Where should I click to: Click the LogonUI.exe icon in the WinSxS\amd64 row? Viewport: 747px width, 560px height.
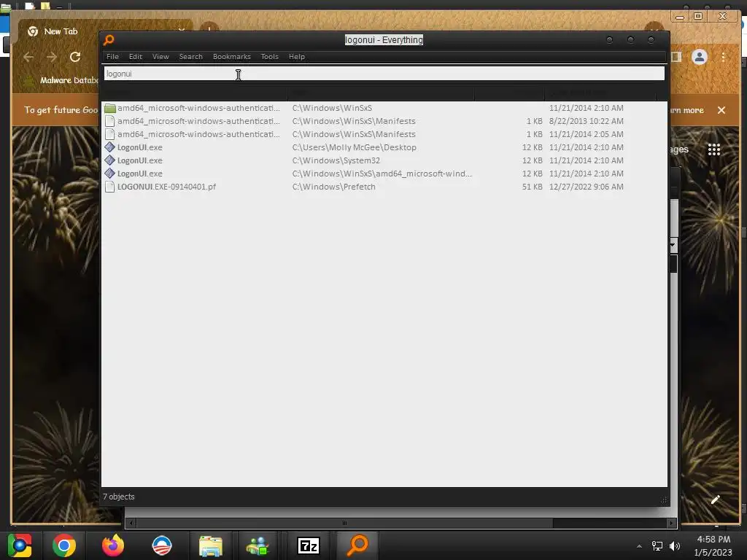pyautogui.click(x=109, y=174)
